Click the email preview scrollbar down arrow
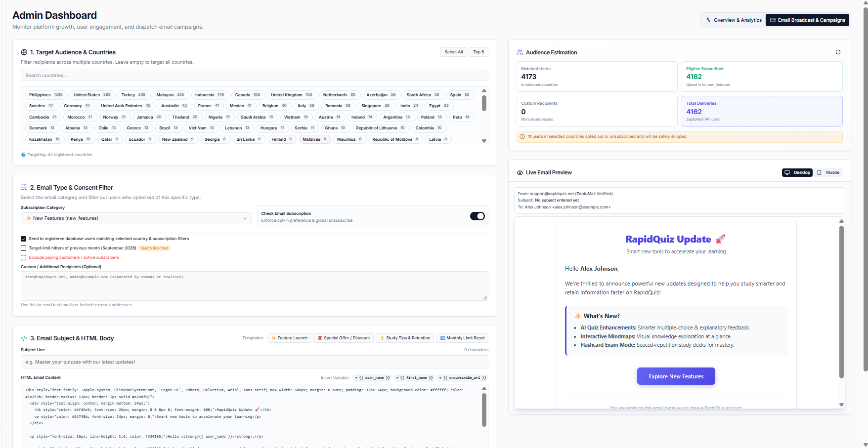868x448 pixels. [x=841, y=405]
